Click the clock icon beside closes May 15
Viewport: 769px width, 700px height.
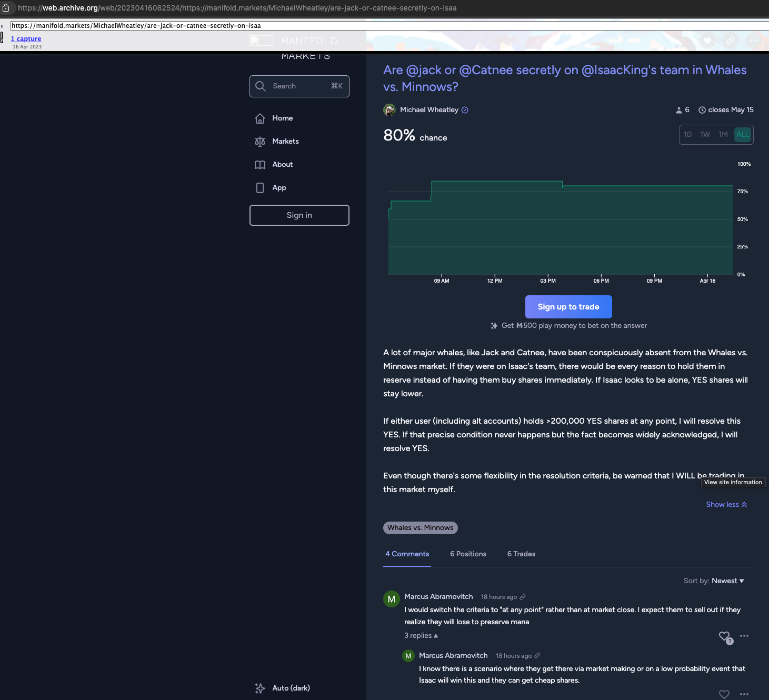tap(702, 110)
